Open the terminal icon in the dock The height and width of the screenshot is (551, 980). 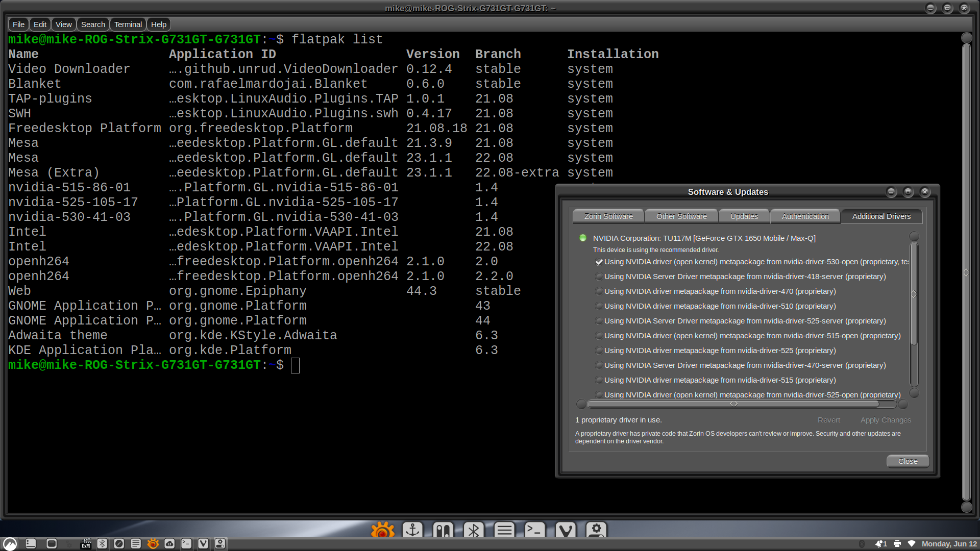535,531
